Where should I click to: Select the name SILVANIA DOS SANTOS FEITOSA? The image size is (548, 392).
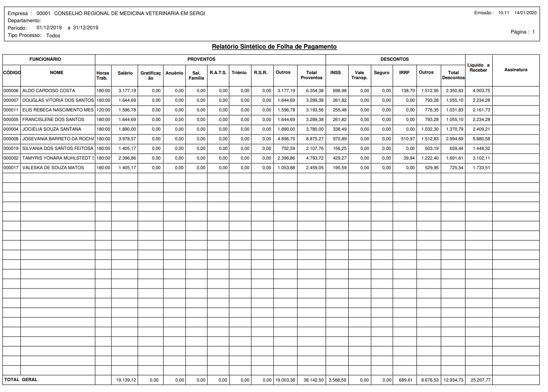58,148
